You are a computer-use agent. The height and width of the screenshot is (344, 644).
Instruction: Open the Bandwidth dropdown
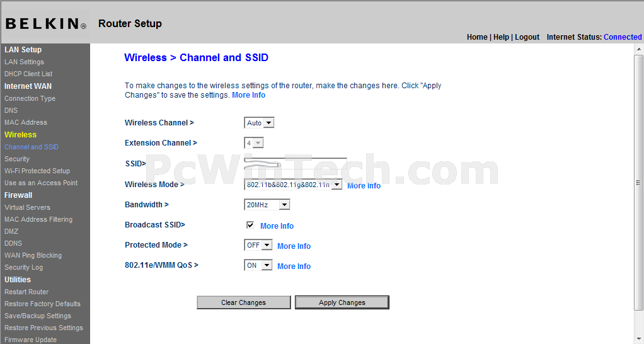coord(267,204)
